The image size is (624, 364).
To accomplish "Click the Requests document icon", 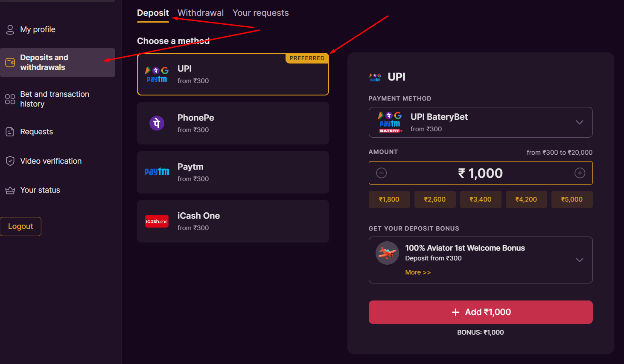I will click(x=10, y=132).
